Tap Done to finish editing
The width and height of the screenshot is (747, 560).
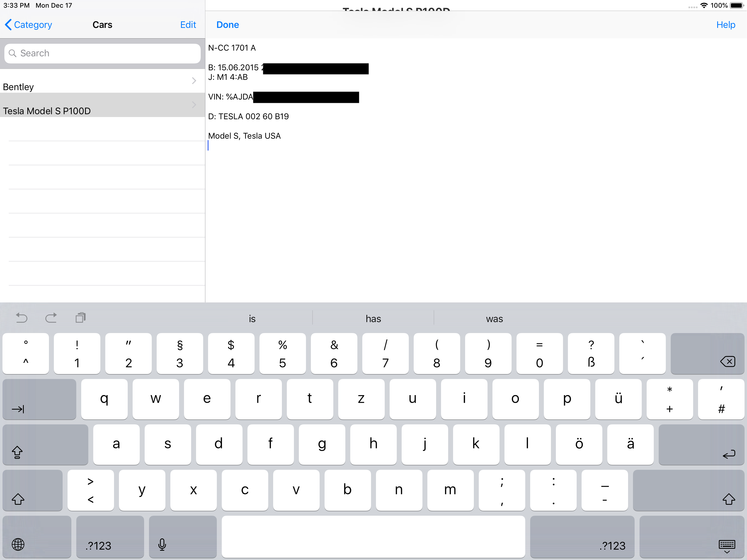[227, 25]
